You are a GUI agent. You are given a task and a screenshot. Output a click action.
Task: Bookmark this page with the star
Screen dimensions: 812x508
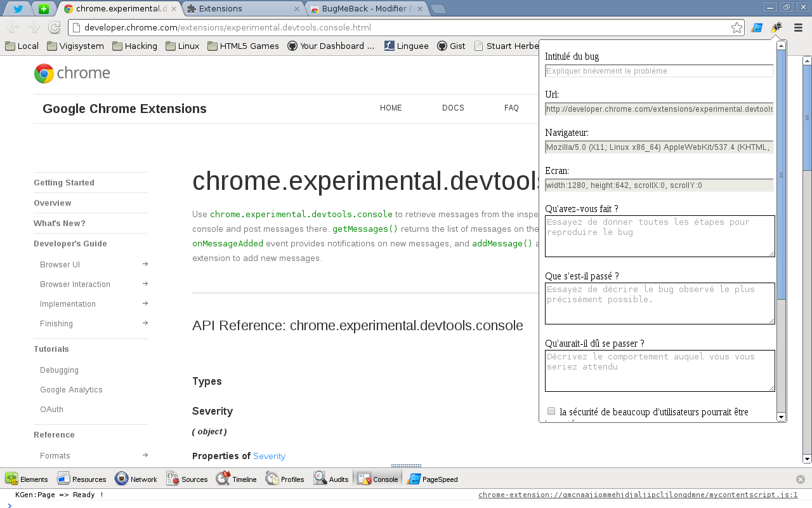click(736, 28)
